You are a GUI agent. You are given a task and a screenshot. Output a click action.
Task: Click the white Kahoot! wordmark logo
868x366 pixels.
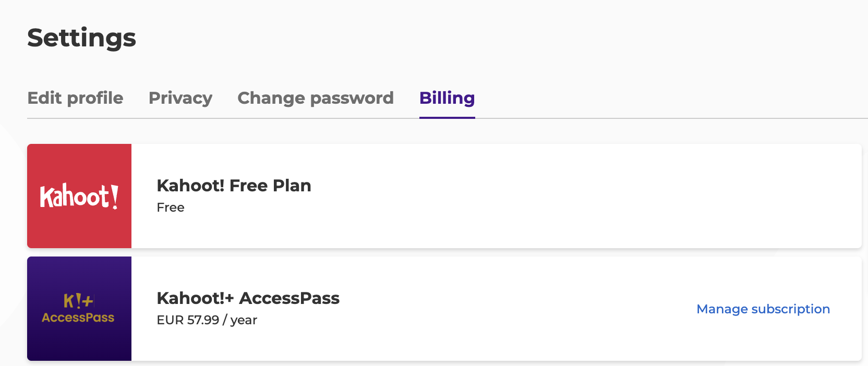coord(79,197)
